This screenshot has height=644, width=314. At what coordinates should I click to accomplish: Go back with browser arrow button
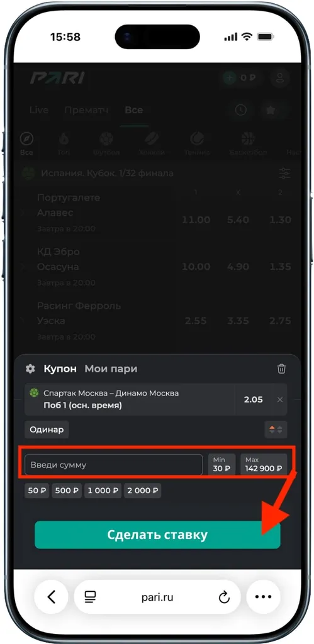pos(52,597)
